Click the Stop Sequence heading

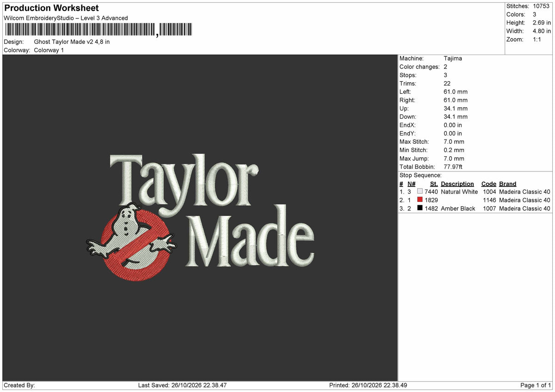pyautogui.click(x=420, y=176)
